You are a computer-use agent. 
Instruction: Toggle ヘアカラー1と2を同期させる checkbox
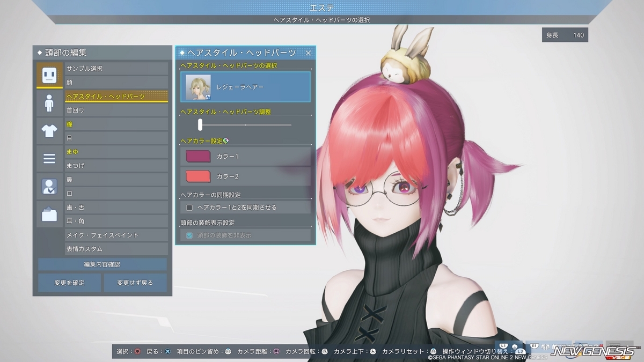point(189,207)
